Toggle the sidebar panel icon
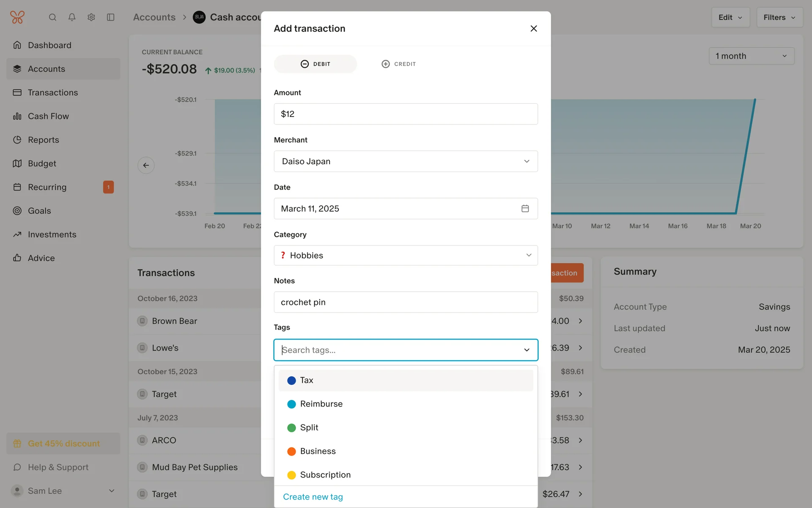 point(111,17)
